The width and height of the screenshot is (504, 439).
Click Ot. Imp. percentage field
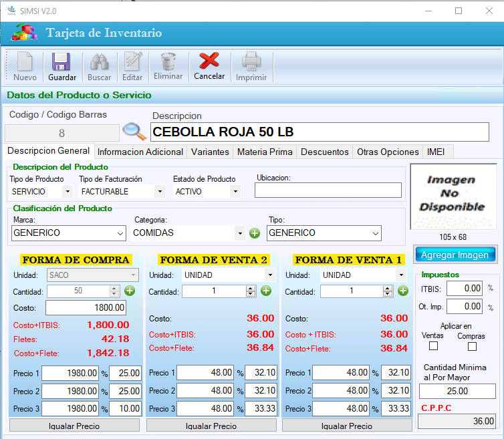click(x=465, y=306)
